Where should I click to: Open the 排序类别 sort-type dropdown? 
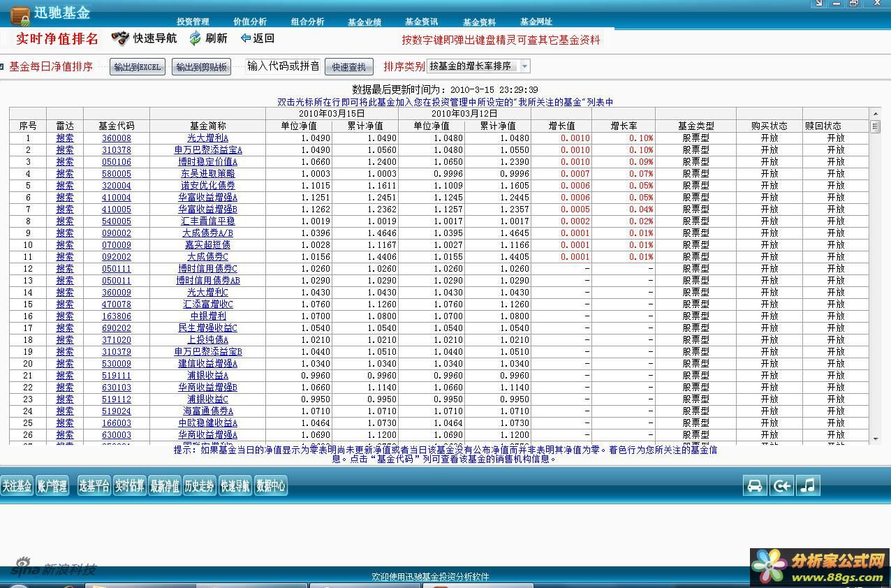tap(525, 66)
